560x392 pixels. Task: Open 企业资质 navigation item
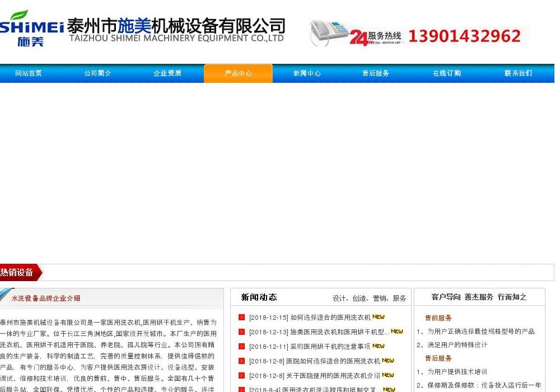click(x=167, y=73)
